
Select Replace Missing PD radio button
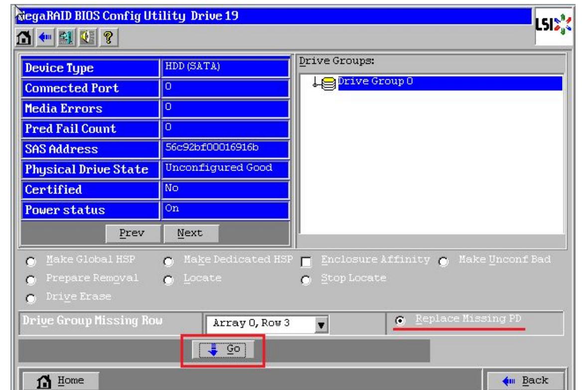tap(400, 321)
